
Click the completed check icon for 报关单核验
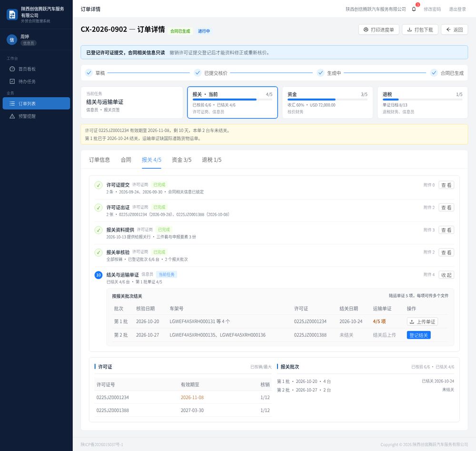pyautogui.click(x=99, y=252)
